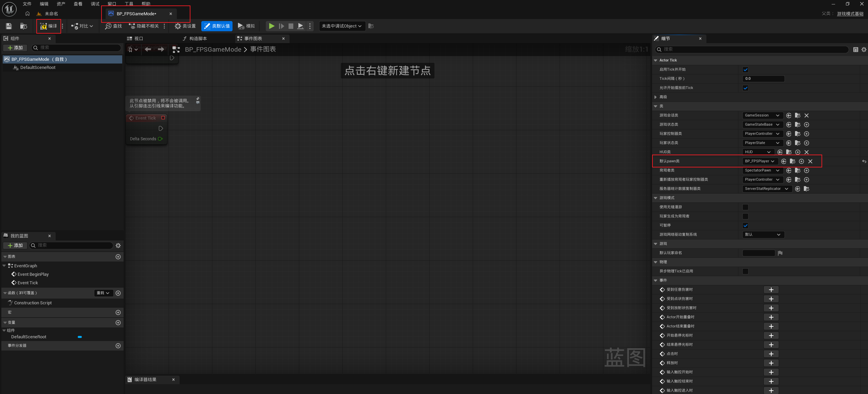
Task: Create new class for 玩家控制器类 plus
Action: (807, 134)
